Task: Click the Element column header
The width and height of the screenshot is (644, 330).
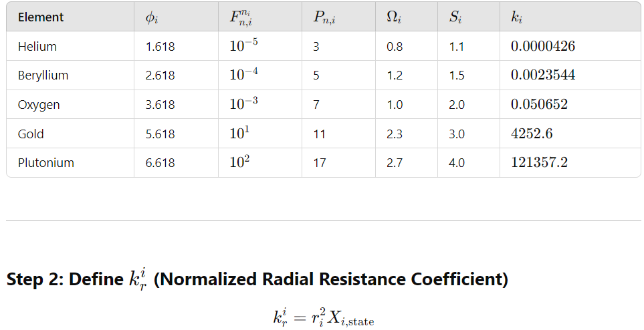Action: tap(41, 17)
